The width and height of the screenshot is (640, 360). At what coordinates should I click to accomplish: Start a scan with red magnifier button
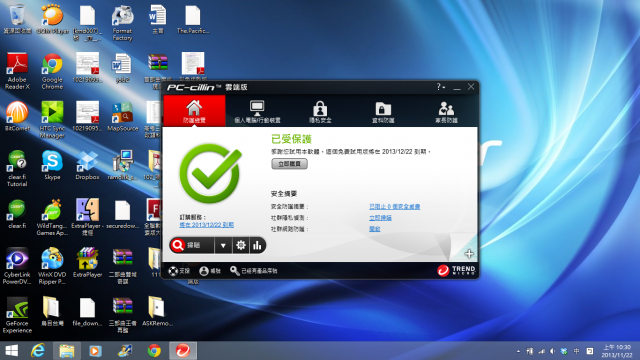tap(192, 245)
